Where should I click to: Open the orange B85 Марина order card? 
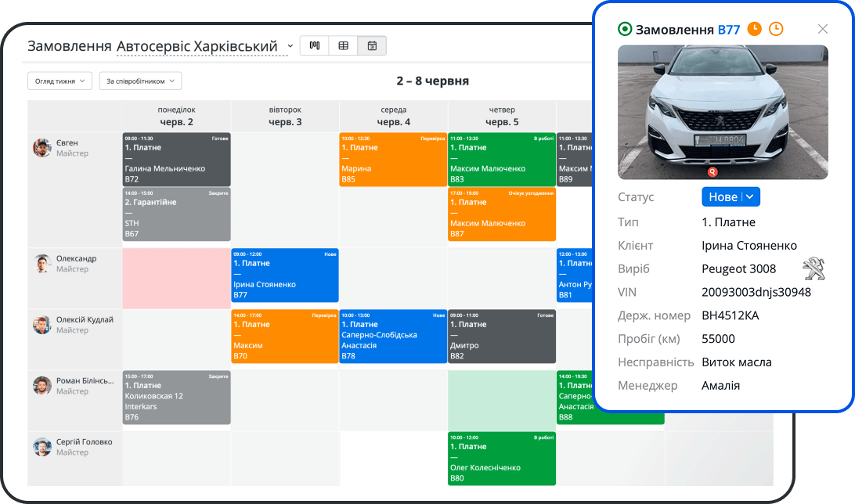pyautogui.click(x=393, y=159)
